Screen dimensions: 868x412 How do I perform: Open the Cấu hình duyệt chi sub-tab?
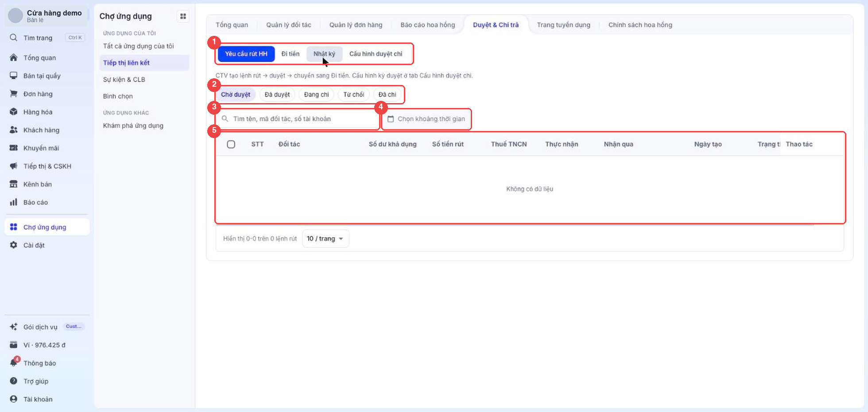coord(376,54)
